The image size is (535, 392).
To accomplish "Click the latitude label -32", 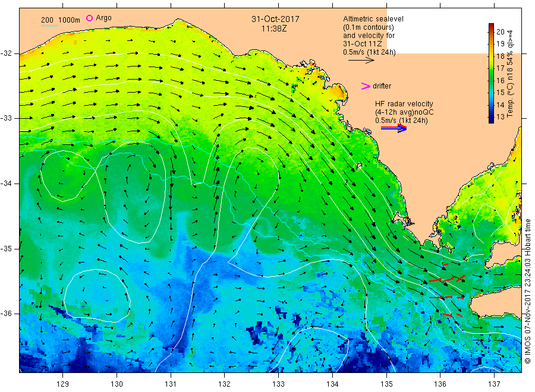I will [x=6, y=53].
